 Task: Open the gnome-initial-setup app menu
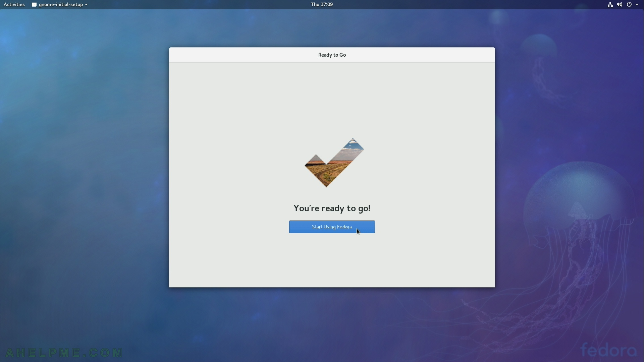(x=60, y=4)
